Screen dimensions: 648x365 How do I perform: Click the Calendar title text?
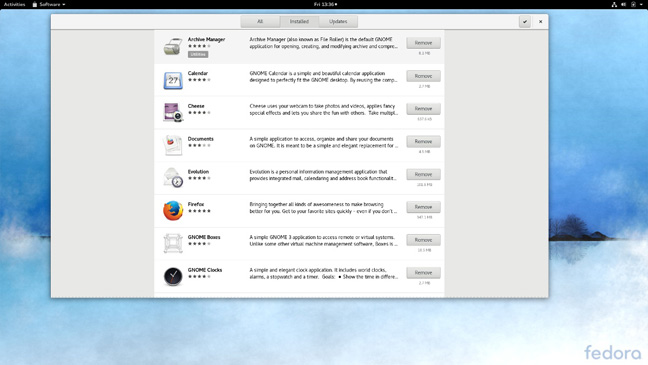pos(198,73)
